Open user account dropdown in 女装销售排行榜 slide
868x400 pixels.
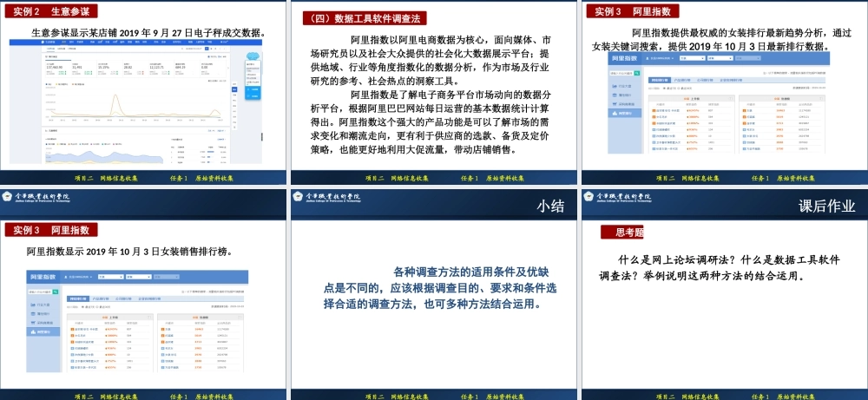pyautogui.click(x=78, y=277)
